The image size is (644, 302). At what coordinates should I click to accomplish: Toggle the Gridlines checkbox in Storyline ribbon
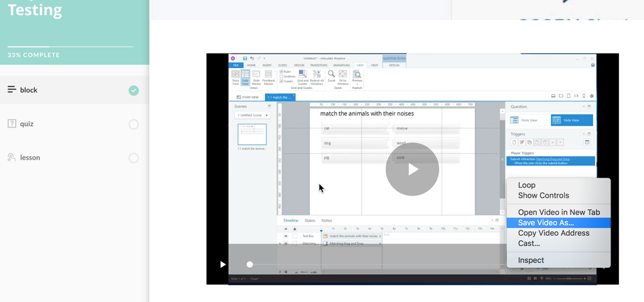pyautogui.click(x=281, y=77)
